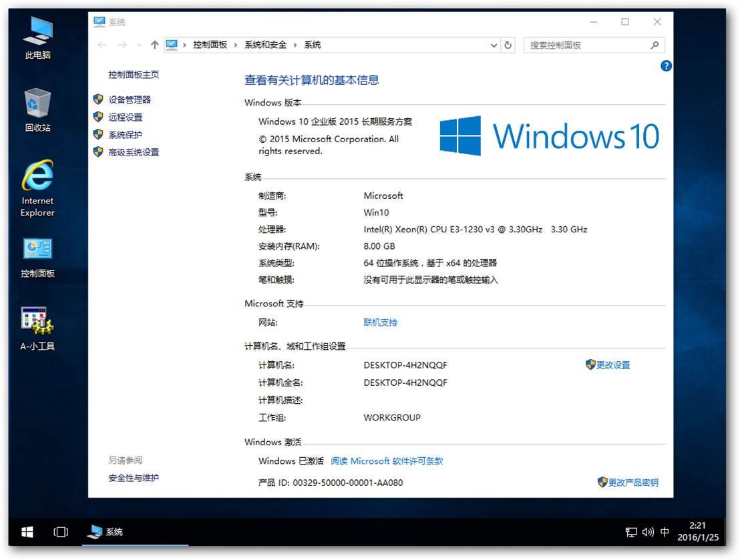Viewport: 740px width, 560px height.
Task: Click shield icon beside 远程设置
Action: pyautogui.click(x=98, y=117)
